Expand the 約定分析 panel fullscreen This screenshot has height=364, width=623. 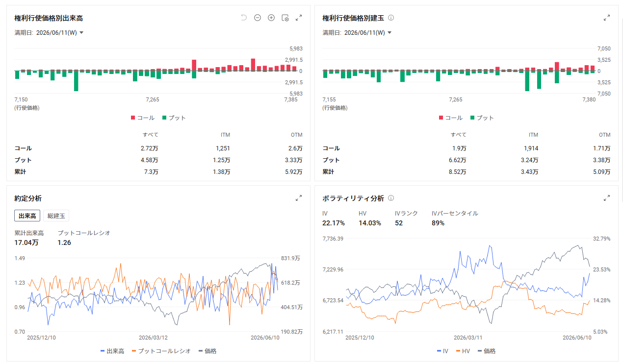299,198
